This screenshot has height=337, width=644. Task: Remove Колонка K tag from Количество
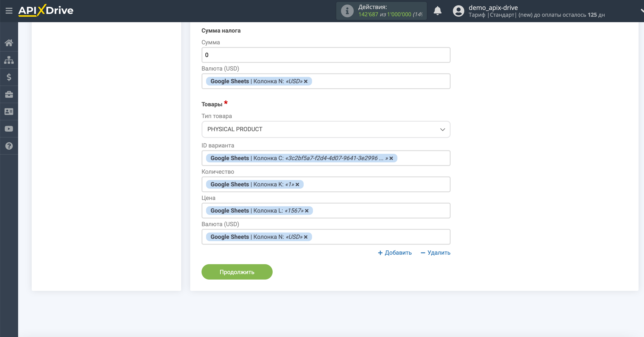pyautogui.click(x=297, y=185)
